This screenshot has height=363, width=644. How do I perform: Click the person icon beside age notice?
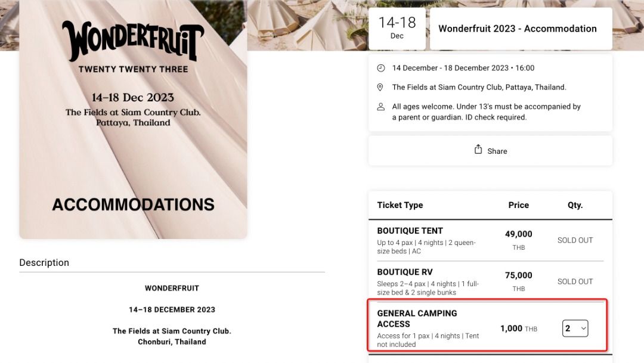[x=381, y=107]
